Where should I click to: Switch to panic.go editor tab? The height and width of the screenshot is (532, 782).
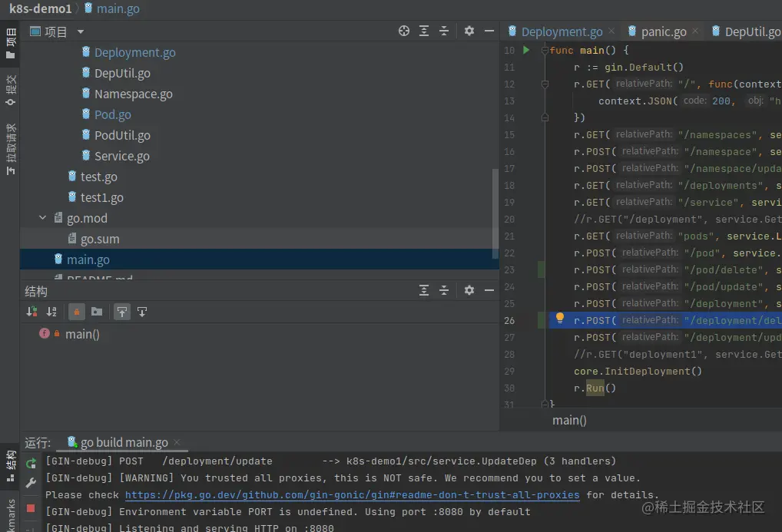663,32
